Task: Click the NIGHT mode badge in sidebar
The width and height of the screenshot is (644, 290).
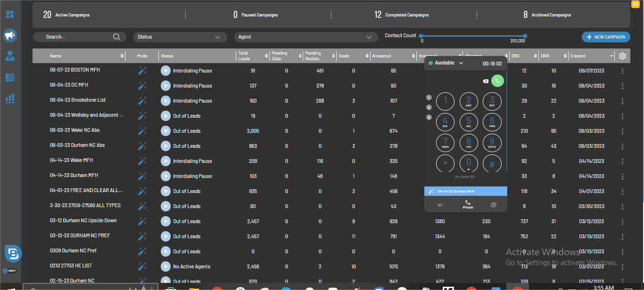Action: pos(10,271)
